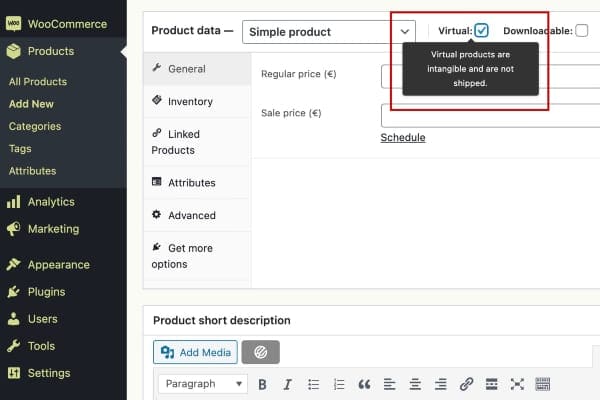This screenshot has height=400, width=600.
Task: Insert Read More tag icon
Action: (x=492, y=384)
